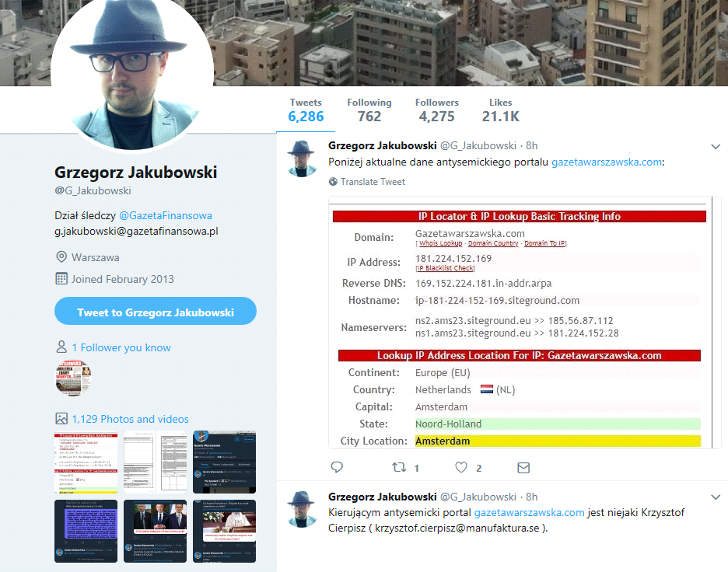Switch to the Tweets tab
This screenshot has width=728, height=572.
click(x=306, y=110)
